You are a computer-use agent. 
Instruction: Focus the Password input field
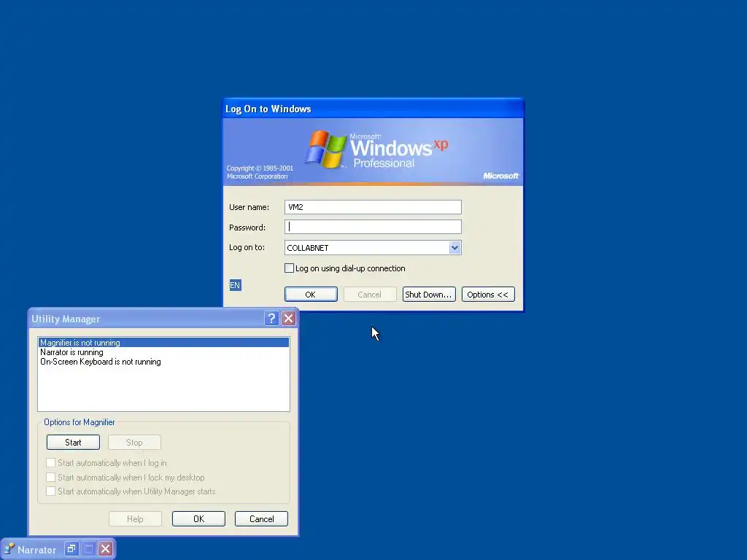[x=373, y=227]
